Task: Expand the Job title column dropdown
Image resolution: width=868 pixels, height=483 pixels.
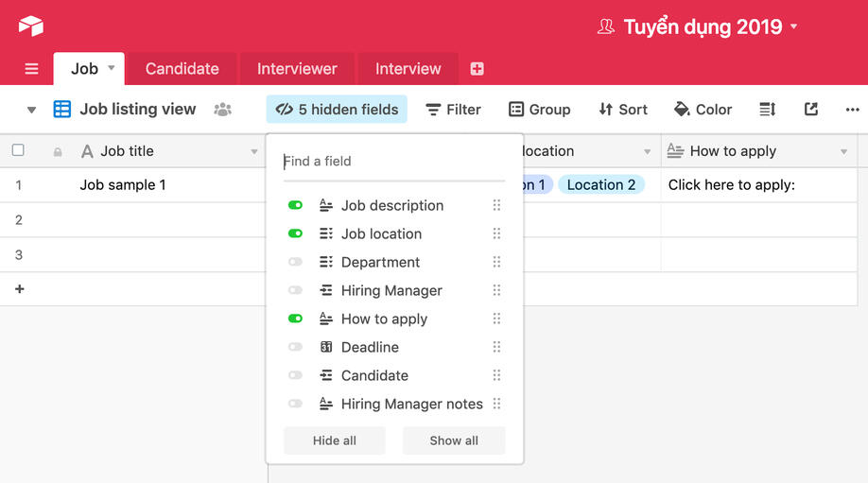Action: point(253,151)
